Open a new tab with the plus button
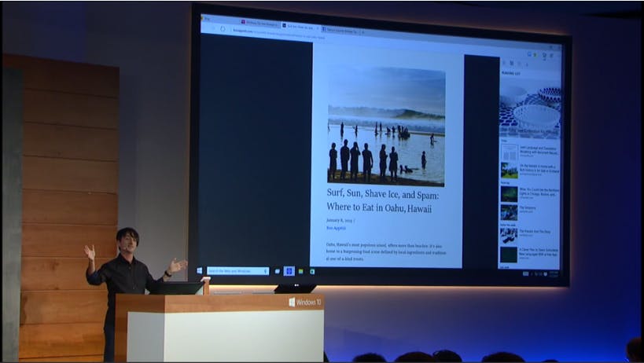644x363 pixels. coord(362,31)
